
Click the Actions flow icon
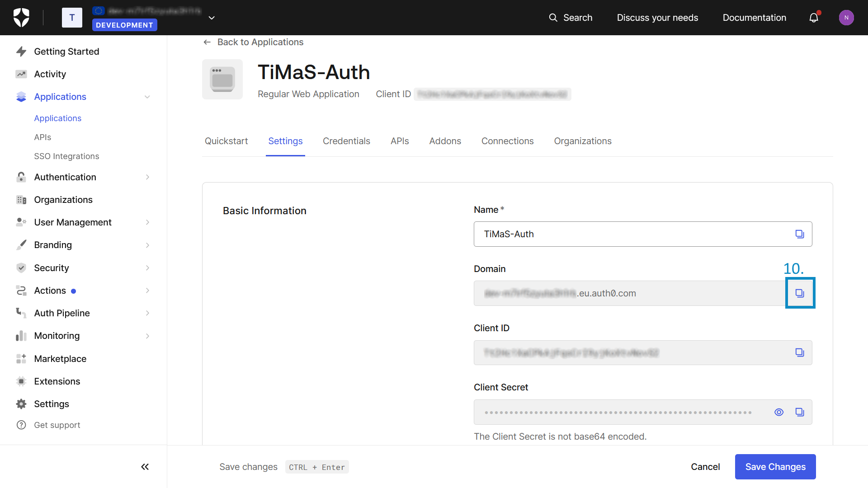coord(21,291)
